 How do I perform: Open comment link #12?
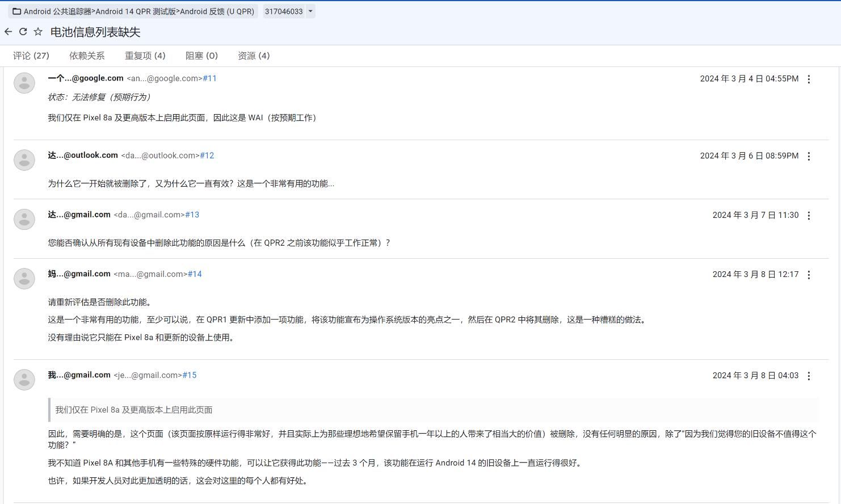[x=207, y=156]
